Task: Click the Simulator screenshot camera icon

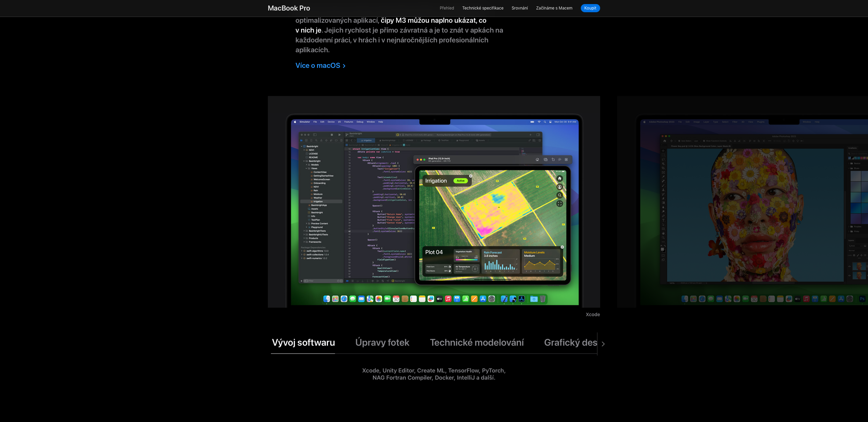Action: [x=545, y=159]
